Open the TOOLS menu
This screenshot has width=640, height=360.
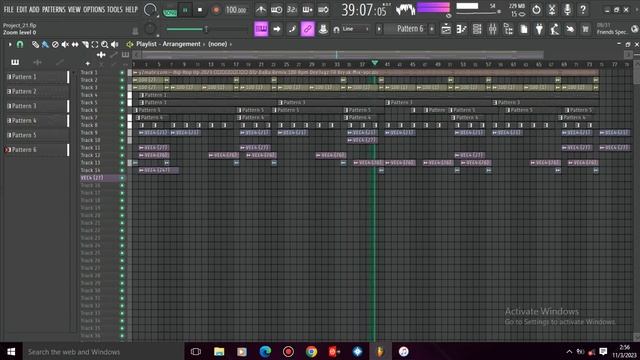pos(115,9)
